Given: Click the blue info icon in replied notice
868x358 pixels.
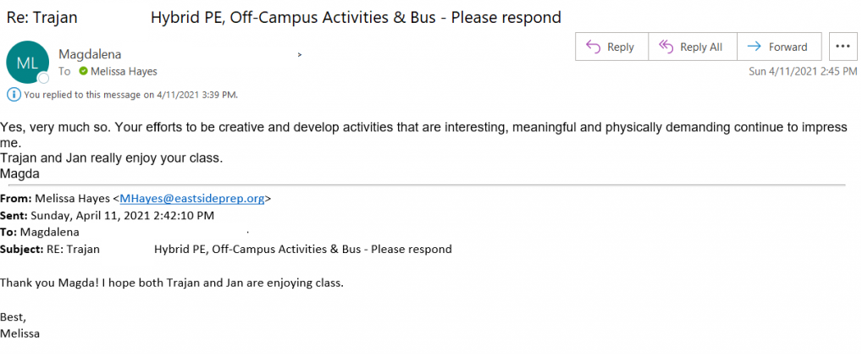Looking at the screenshot, I should point(14,95).
